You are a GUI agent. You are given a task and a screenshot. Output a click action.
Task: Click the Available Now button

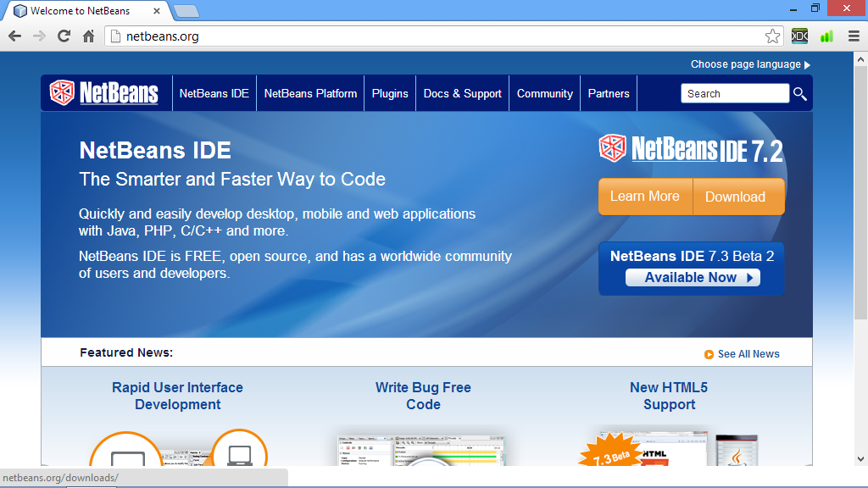[x=693, y=277]
